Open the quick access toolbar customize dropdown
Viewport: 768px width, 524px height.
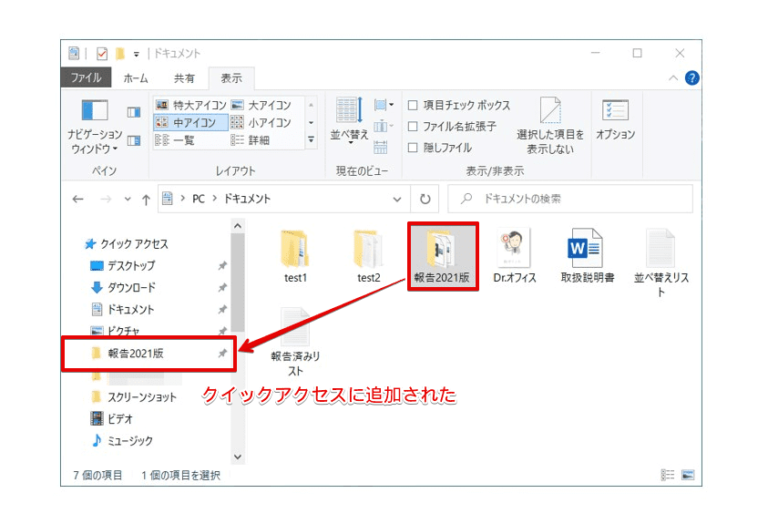tap(136, 54)
